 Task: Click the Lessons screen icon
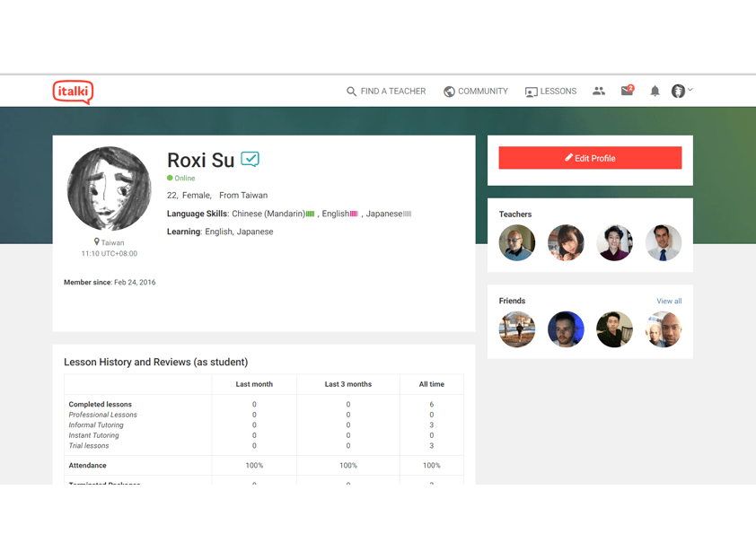coord(532,92)
